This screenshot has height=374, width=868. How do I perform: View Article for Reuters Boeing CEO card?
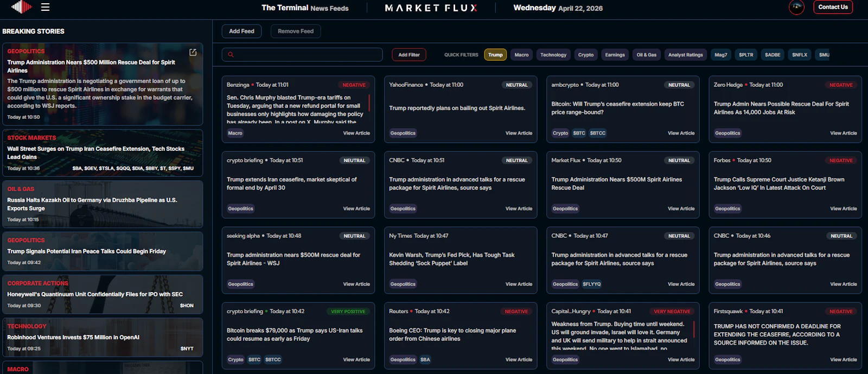click(519, 359)
